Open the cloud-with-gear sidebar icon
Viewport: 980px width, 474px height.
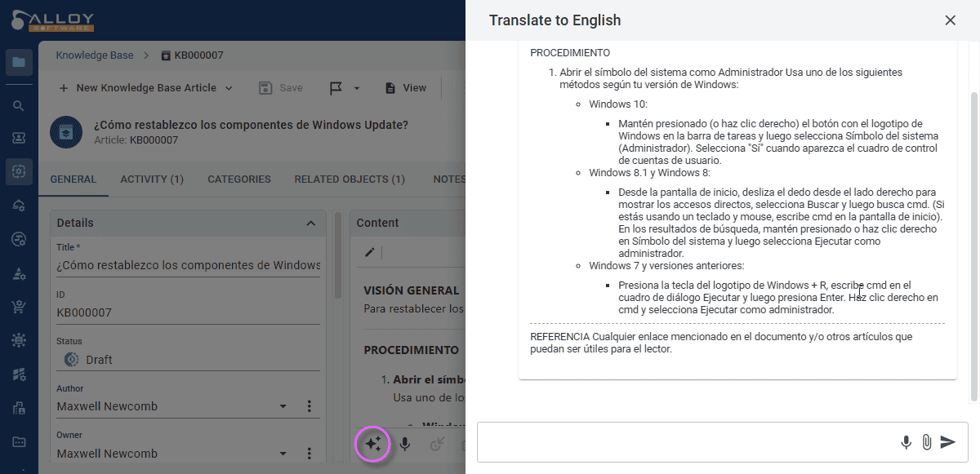pyautogui.click(x=19, y=206)
